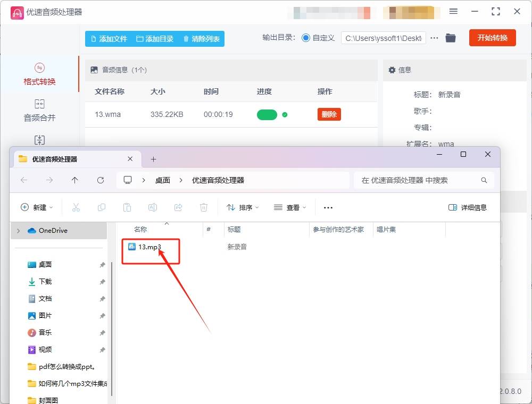Viewport: 532px width, 404px height.
Task: Click the 00:00:19 duration cell
Action: 218,115
